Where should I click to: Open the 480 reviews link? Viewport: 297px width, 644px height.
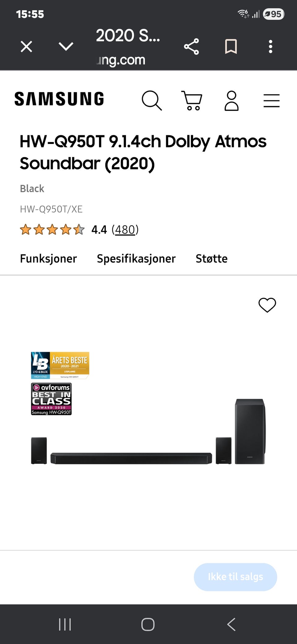click(125, 230)
